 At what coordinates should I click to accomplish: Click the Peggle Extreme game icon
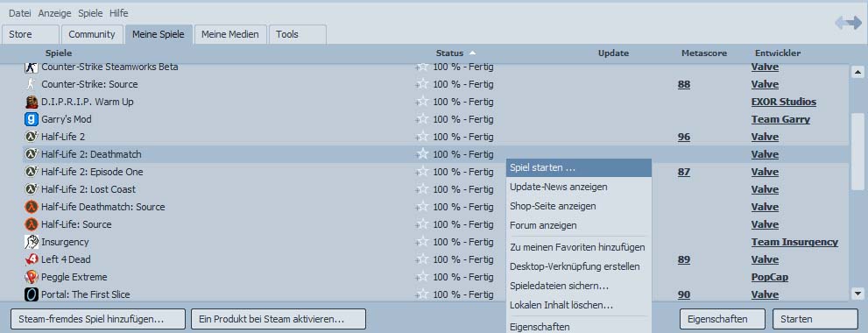pyautogui.click(x=32, y=277)
